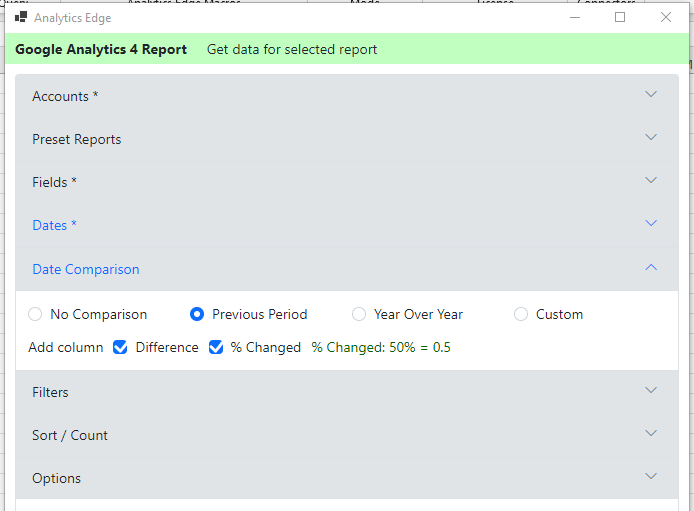Click the Date Comparison up chevron
The height and width of the screenshot is (511, 694).
(651, 267)
